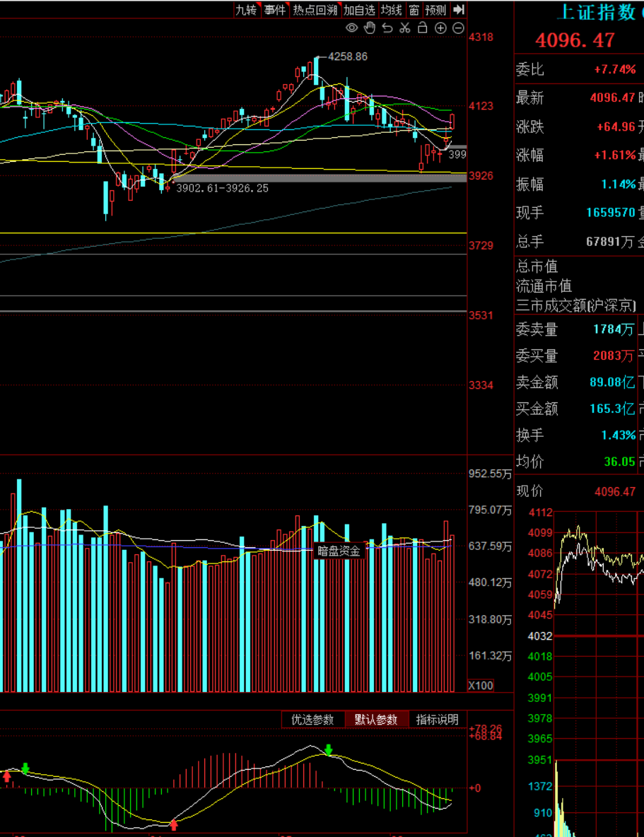
Task: Click the 952.55万 volume axis label
Action: 490,474
